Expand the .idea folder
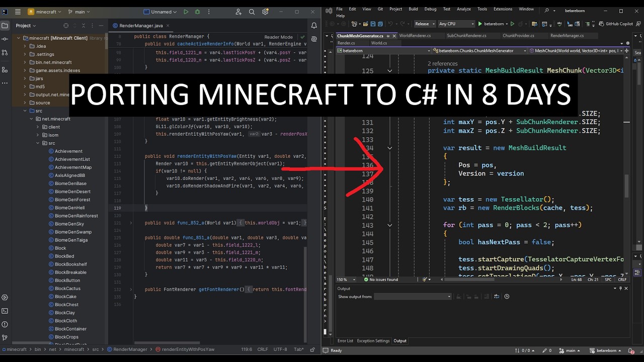 click(x=25, y=46)
